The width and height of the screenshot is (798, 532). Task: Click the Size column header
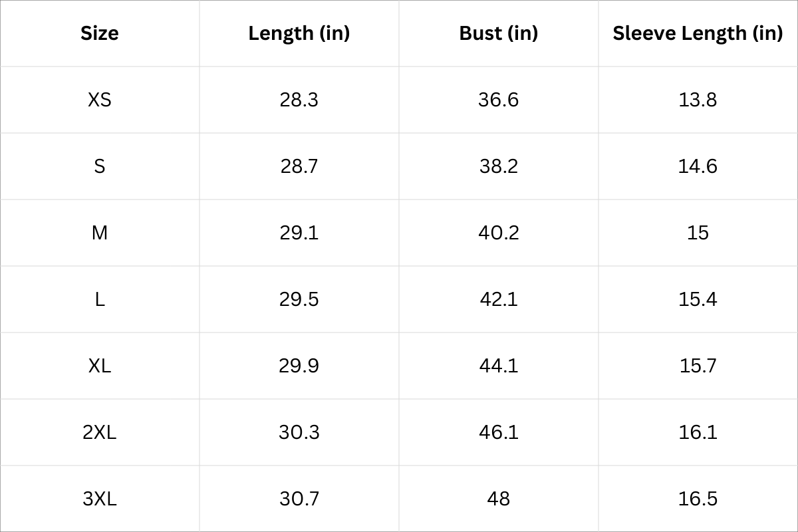pos(100,33)
